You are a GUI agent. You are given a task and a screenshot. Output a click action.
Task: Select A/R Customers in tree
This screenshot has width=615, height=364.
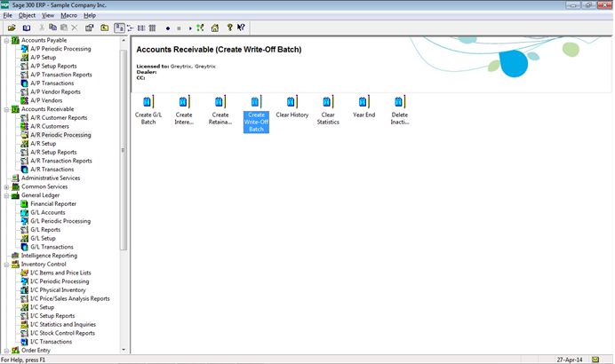pos(50,127)
